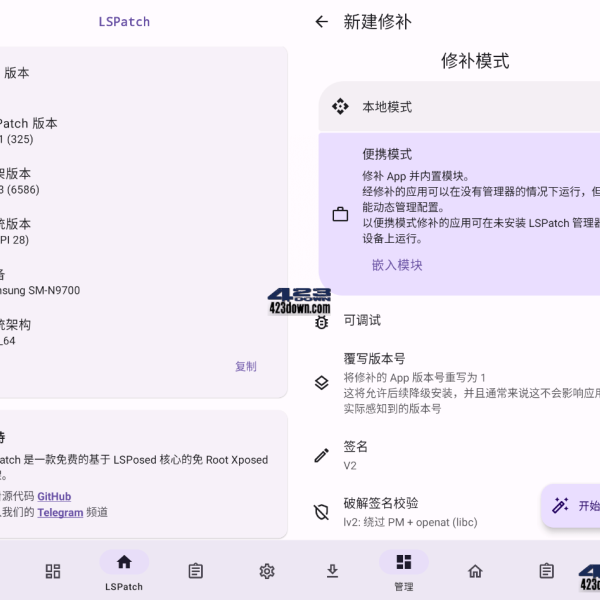This screenshot has height=600, width=600.
Task: Click the layers icon for 覆写版本号
Action: pos(321,383)
